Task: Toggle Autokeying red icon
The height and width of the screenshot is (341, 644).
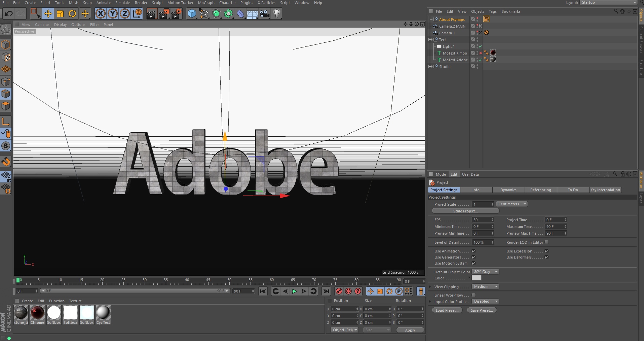Action: point(348,292)
